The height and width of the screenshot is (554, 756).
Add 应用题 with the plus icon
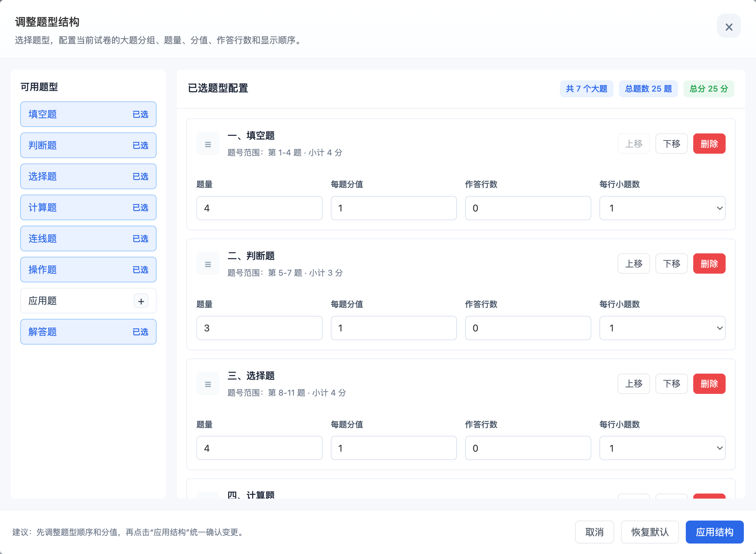coord(141,301)
